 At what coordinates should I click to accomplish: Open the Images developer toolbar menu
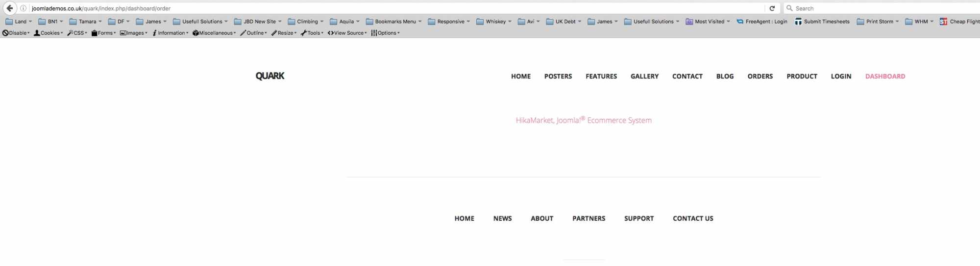134,33
